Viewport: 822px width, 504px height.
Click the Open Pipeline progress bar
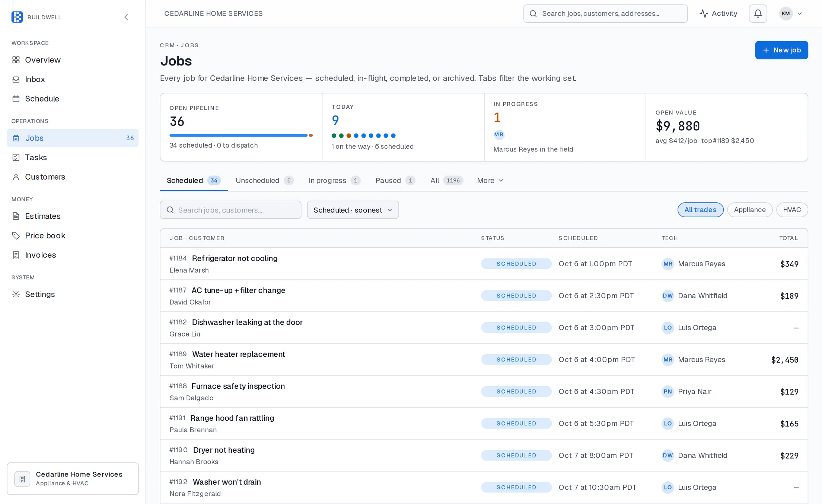tap(241, 135)
